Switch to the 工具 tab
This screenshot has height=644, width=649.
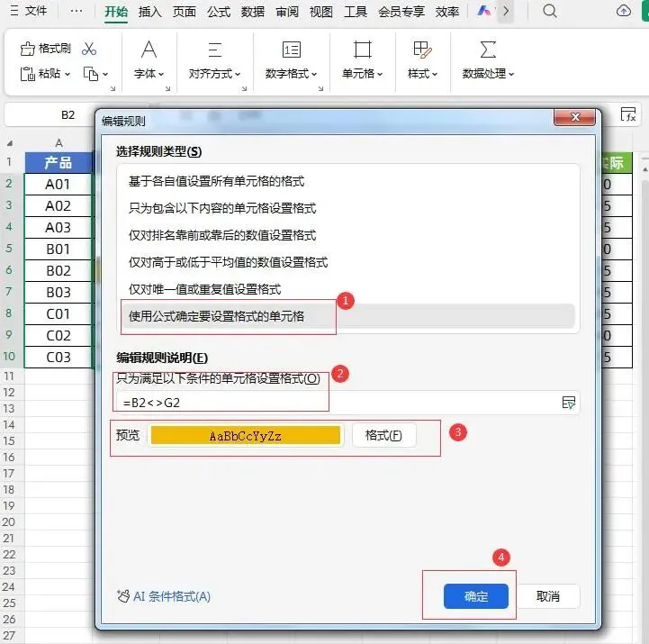(x=356, y=12)
